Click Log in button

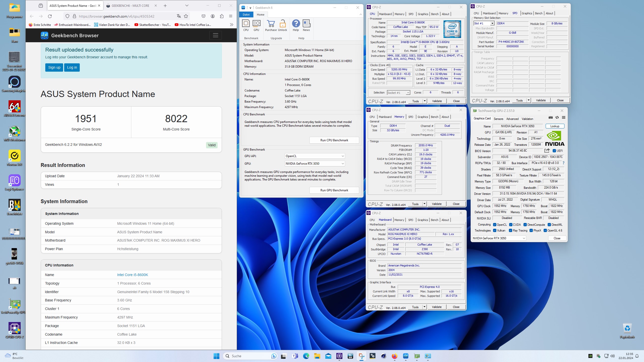point(72,67)
